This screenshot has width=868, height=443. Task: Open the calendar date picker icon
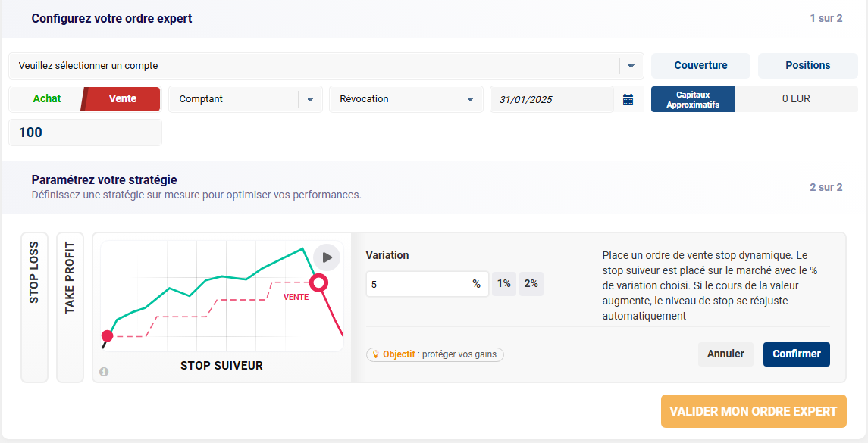[x=628, y=98]
